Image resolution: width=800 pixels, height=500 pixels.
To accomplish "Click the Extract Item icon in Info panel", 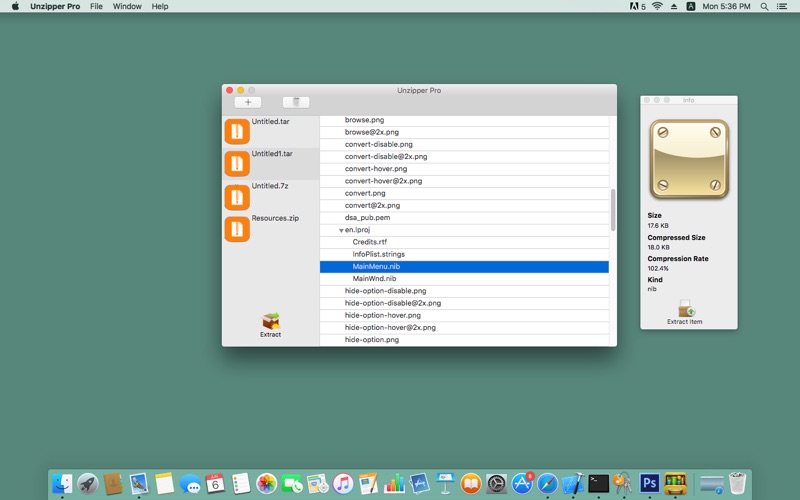I will click(685, 309).
